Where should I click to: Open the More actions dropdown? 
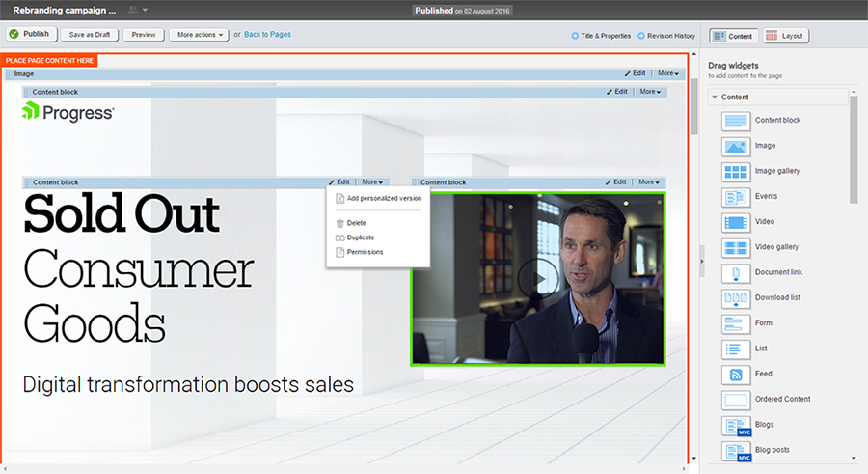(x=202, y=35)
